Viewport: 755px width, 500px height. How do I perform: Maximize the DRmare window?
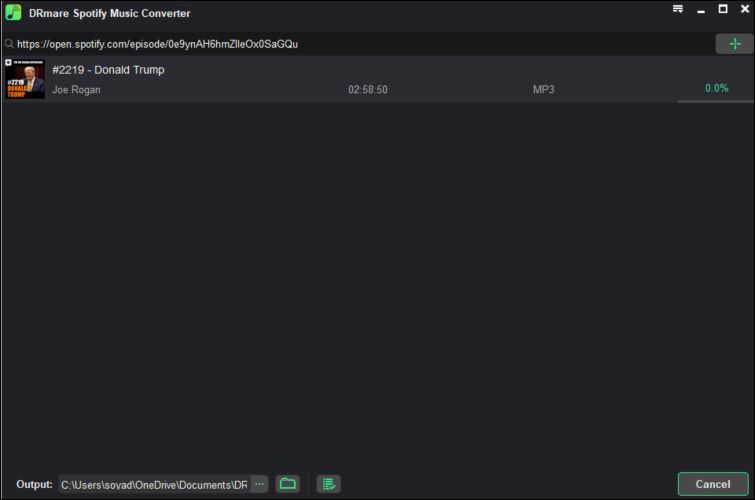(x=722, y=10)
